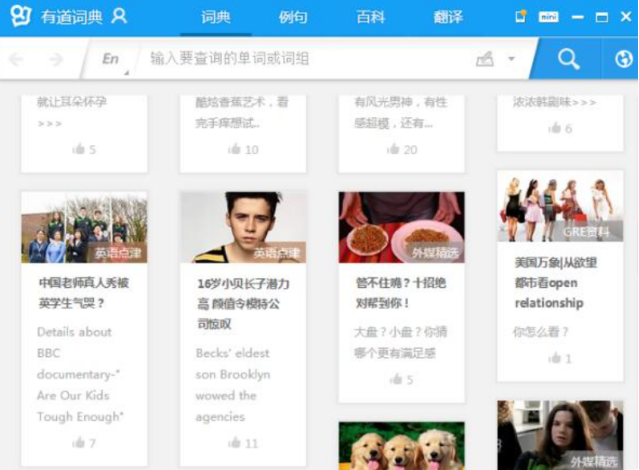Open the young man portrait thumbnail
The width and height of the screenshot is (639, 470).
[243, 227]
